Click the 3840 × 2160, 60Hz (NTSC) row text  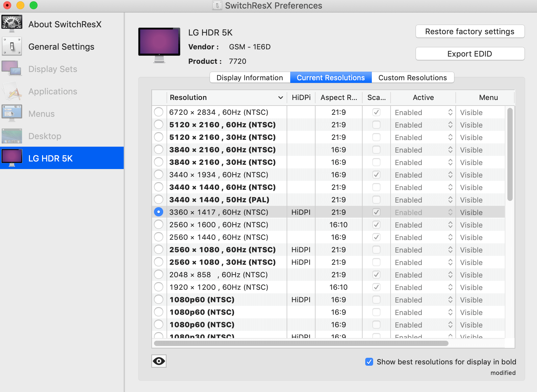pos(222,150)
